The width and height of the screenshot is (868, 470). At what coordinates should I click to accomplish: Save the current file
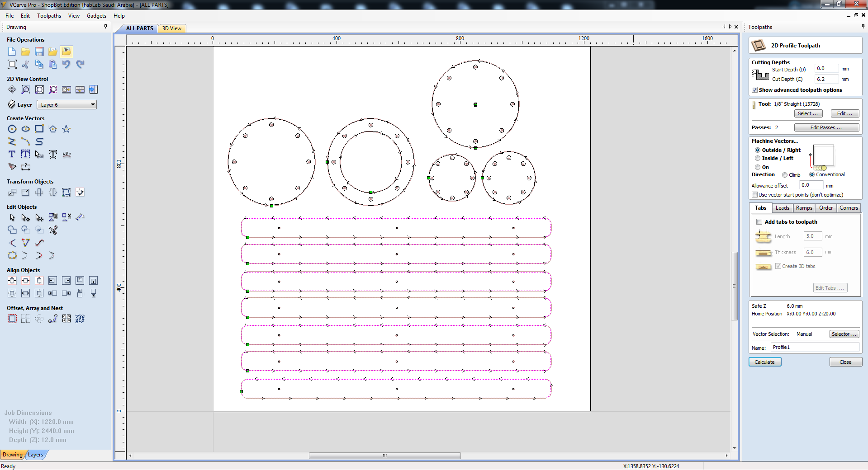click(x=39, y=52)
